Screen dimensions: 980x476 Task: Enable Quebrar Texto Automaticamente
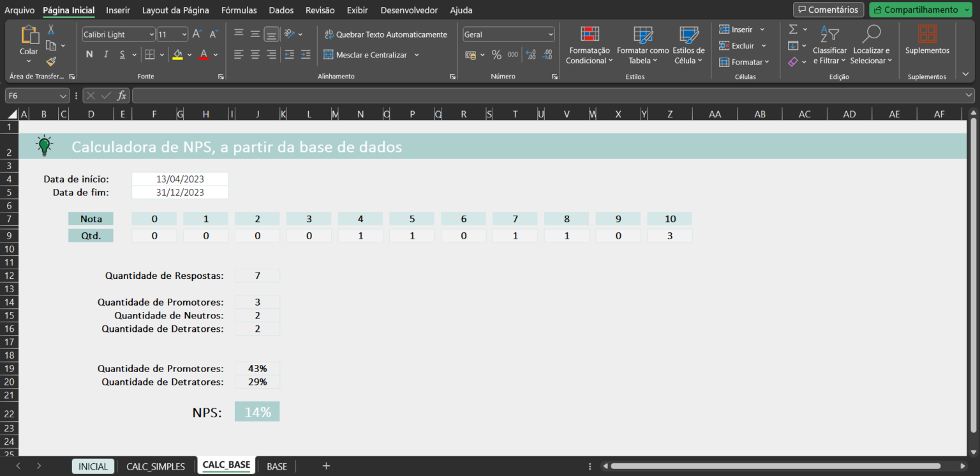(x=385, y=34)
